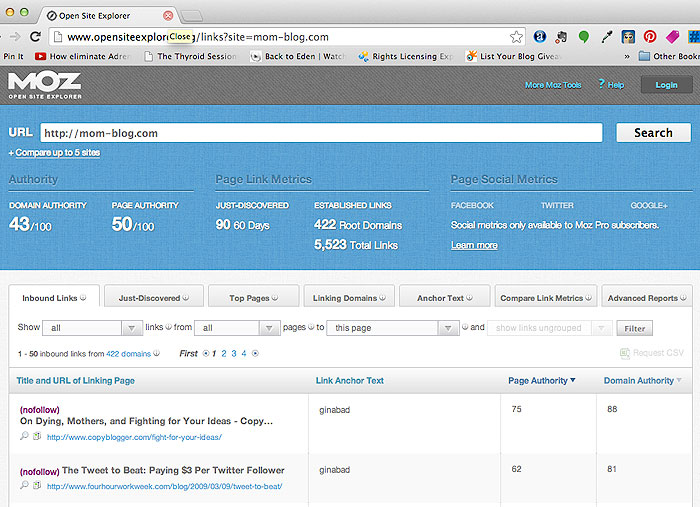Open the Other Bookmarks folder
Screen dimensions: 700x507
(x=669, y=56)
